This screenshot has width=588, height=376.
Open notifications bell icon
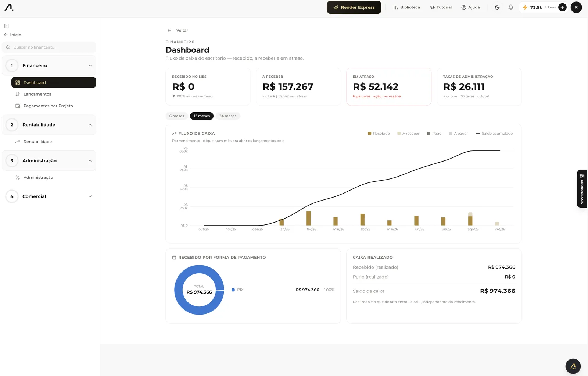511,7
